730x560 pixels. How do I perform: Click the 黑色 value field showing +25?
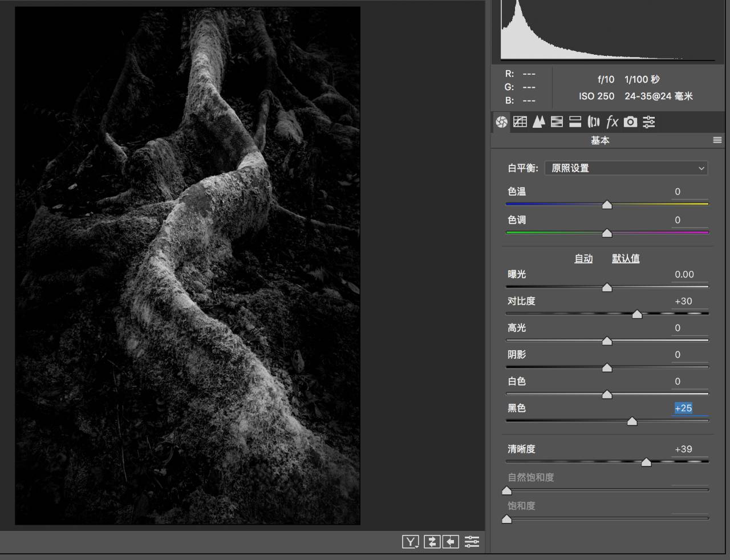pos(690,408)
